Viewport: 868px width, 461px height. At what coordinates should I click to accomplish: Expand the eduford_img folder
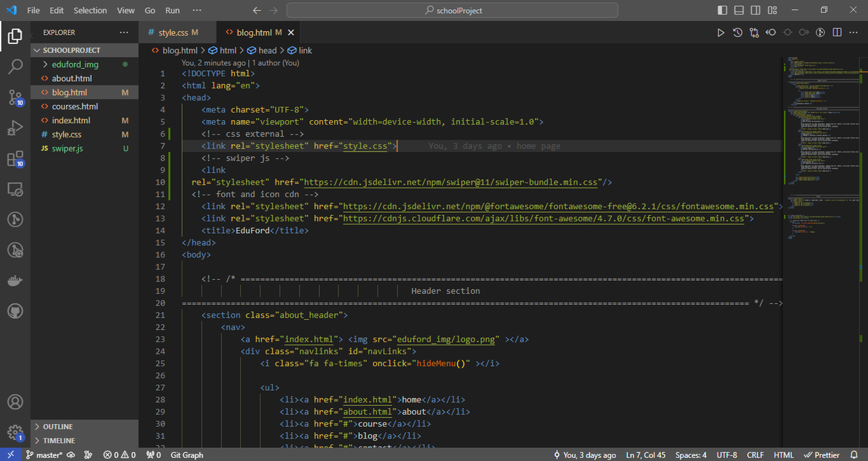[x=85, y=64]
